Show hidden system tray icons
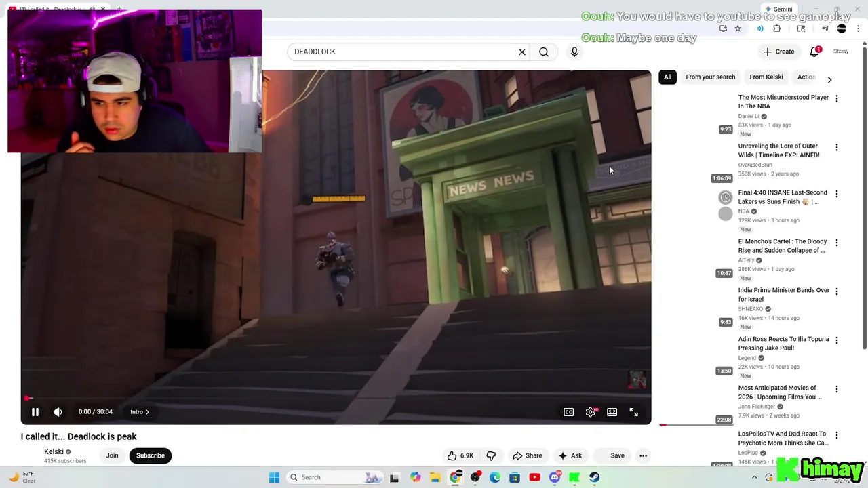This screenshot has height=488, width=868. (754, 477)
